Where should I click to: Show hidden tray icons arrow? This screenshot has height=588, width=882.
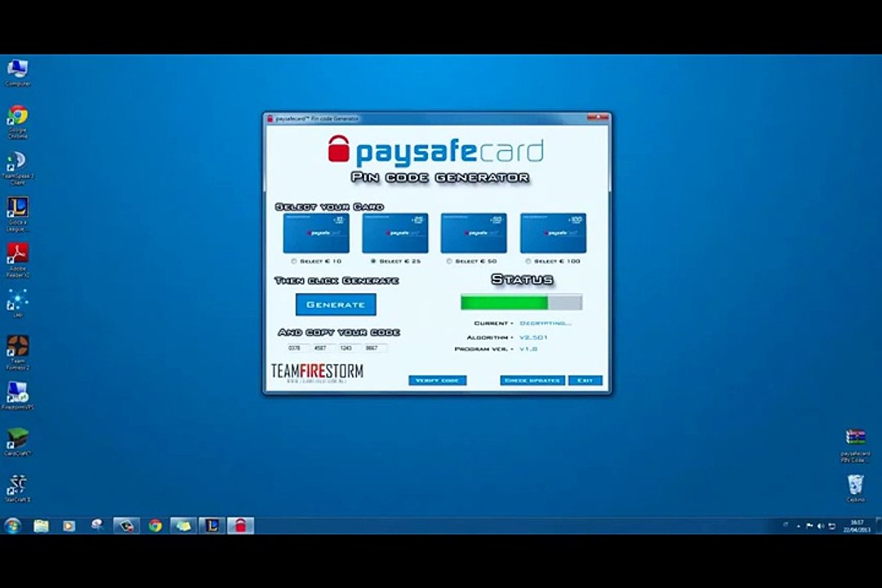(798, 526)
